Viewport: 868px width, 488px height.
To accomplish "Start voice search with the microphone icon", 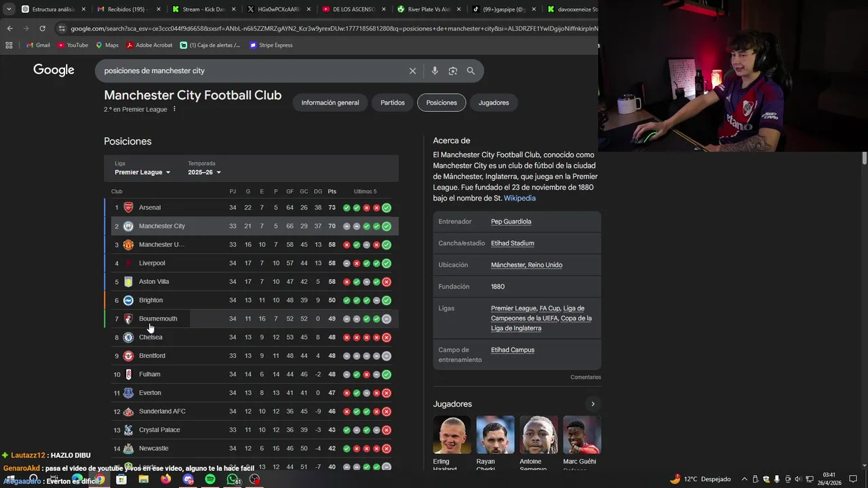I will pyautogui.click(x=435, y=70).
